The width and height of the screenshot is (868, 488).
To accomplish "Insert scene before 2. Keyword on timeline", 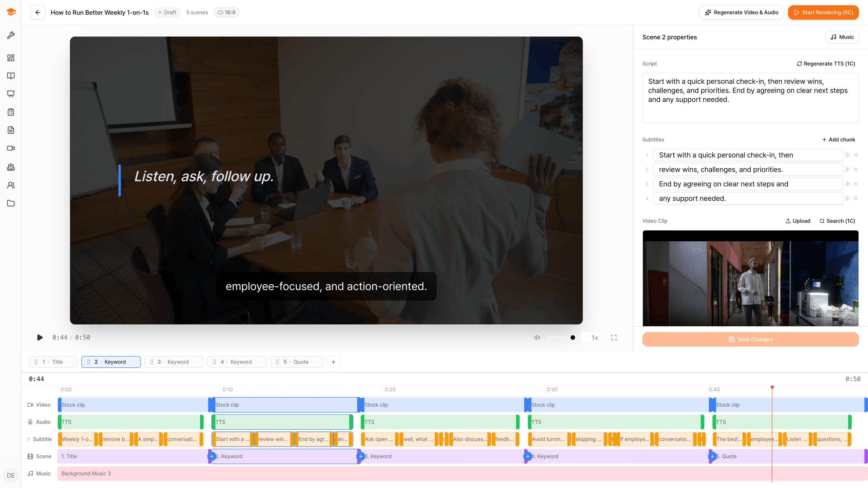I will coord(212,456).
